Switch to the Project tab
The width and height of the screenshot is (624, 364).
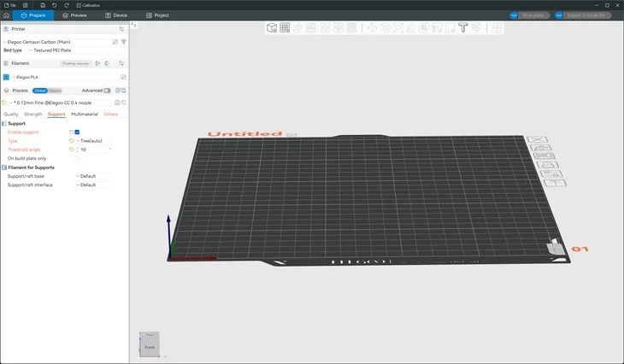tap(157, 15)
